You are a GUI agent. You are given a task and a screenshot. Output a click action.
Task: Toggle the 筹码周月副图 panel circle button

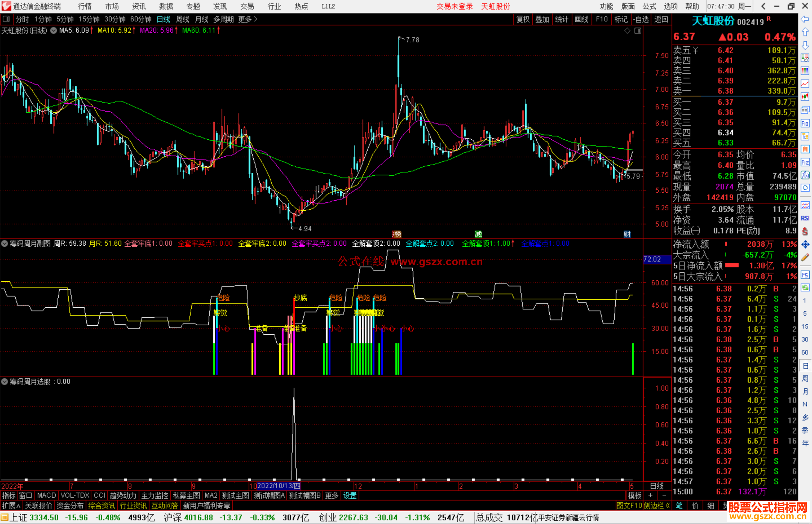[x=5, y=243]
